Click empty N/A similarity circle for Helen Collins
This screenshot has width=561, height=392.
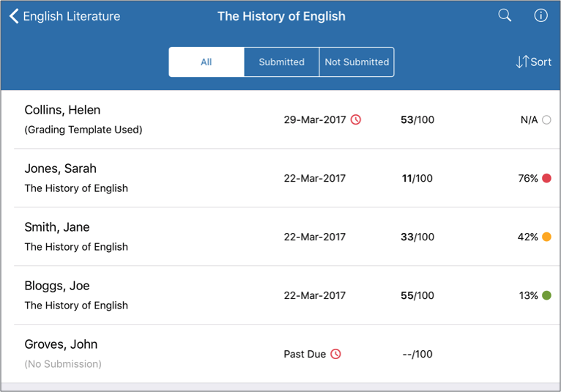click(546, 119)
